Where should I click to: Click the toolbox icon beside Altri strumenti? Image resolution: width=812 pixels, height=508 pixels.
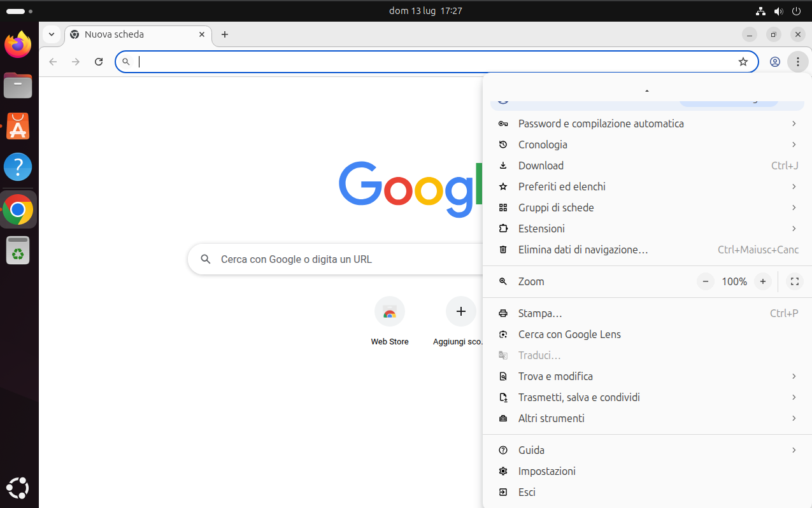503,418
